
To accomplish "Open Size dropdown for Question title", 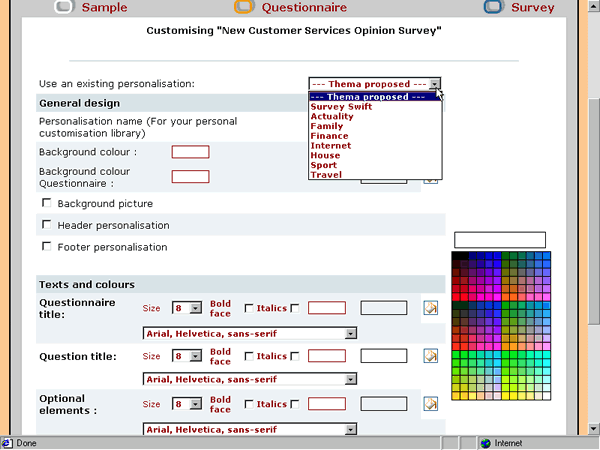I will pyautogui.click(x=196, y=356).
